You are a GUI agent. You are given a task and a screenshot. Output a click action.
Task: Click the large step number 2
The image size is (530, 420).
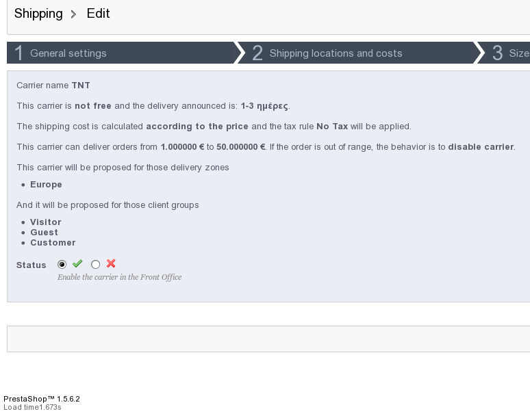(257, 53)
